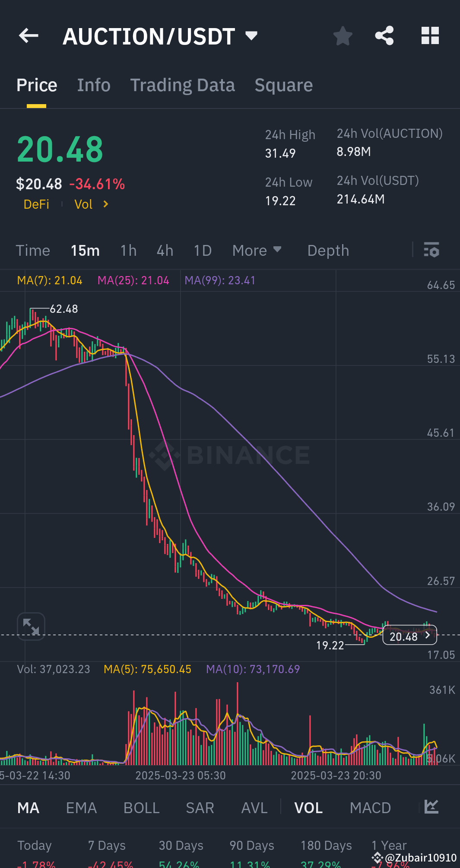Tap the 24h Vol(AUCTION) 8.98M value

(x=354, y=152)
